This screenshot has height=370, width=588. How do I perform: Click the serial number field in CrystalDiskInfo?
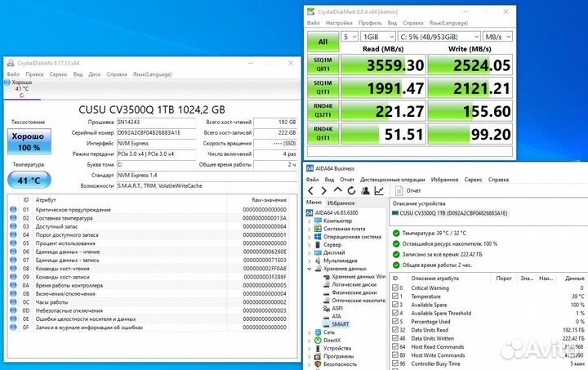[x=156, y=132]
